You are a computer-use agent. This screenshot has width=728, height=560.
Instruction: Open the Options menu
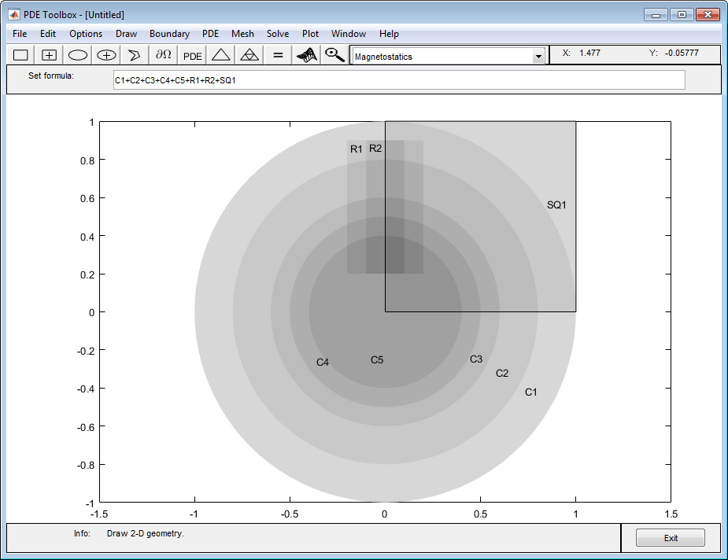tap(86, 34)
